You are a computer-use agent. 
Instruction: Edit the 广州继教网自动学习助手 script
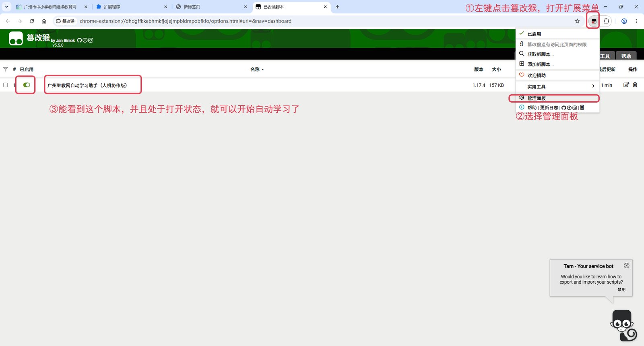pos(626,85)
